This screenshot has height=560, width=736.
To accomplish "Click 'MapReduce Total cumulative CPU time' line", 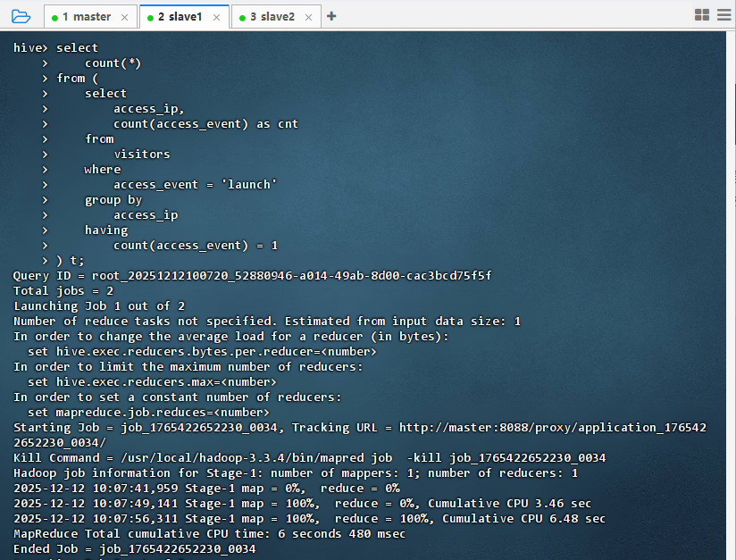I will coord(209,534).
